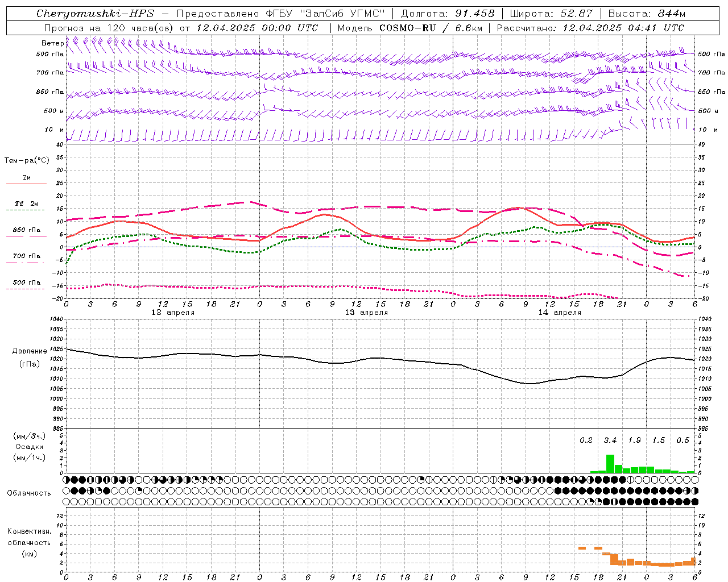Click the "Td 2м" dew point legend label
Viewport: 728px width, 582px height.
coord(26,203)
